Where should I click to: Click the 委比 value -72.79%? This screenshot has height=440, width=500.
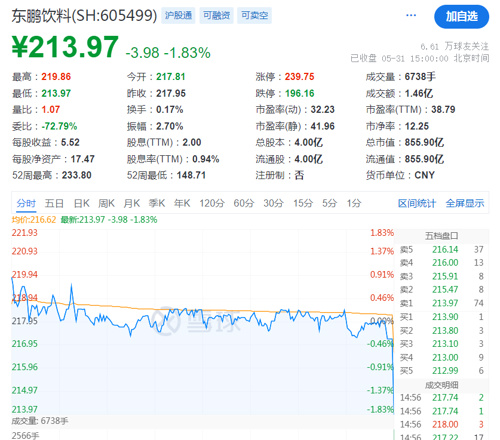click(59, 126)
